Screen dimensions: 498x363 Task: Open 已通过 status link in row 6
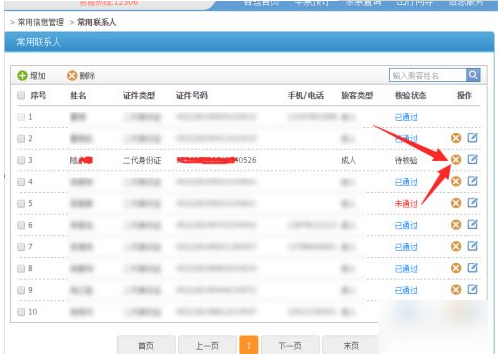(406, 226)
